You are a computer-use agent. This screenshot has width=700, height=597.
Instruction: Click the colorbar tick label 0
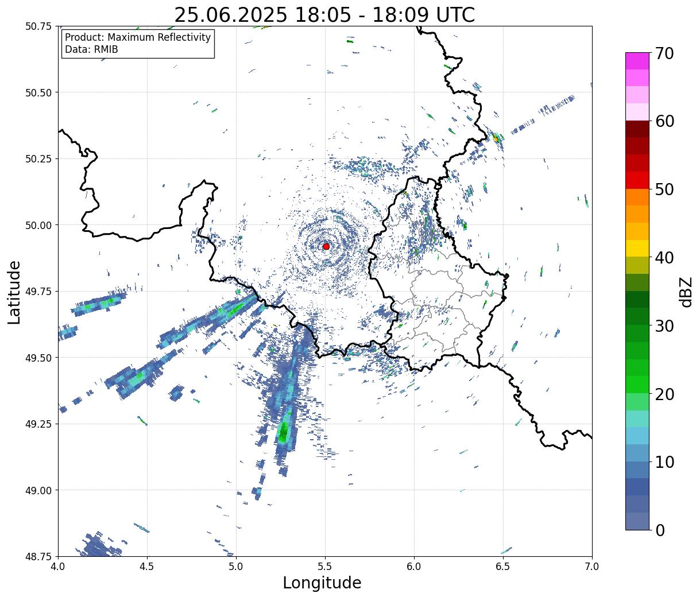(660, 530)
